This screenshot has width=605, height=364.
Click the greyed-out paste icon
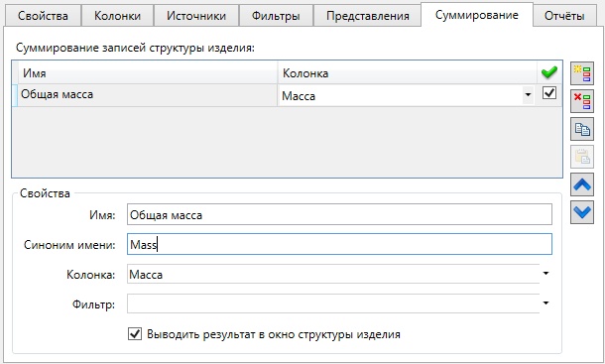point(582,157)
